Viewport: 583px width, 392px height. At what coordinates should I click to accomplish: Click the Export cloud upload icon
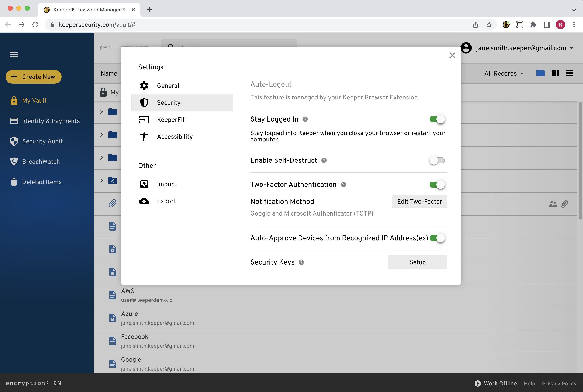[x=144, y=201]
